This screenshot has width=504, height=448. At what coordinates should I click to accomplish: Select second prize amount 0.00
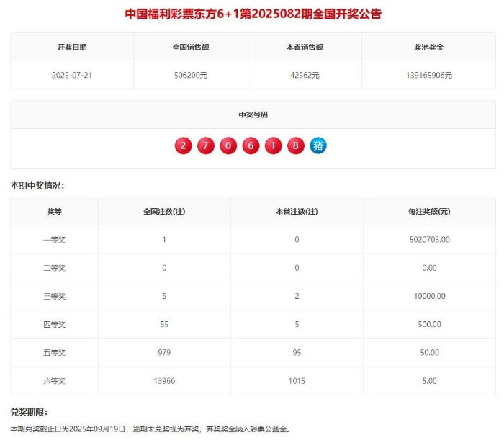(x=429, y=268)
